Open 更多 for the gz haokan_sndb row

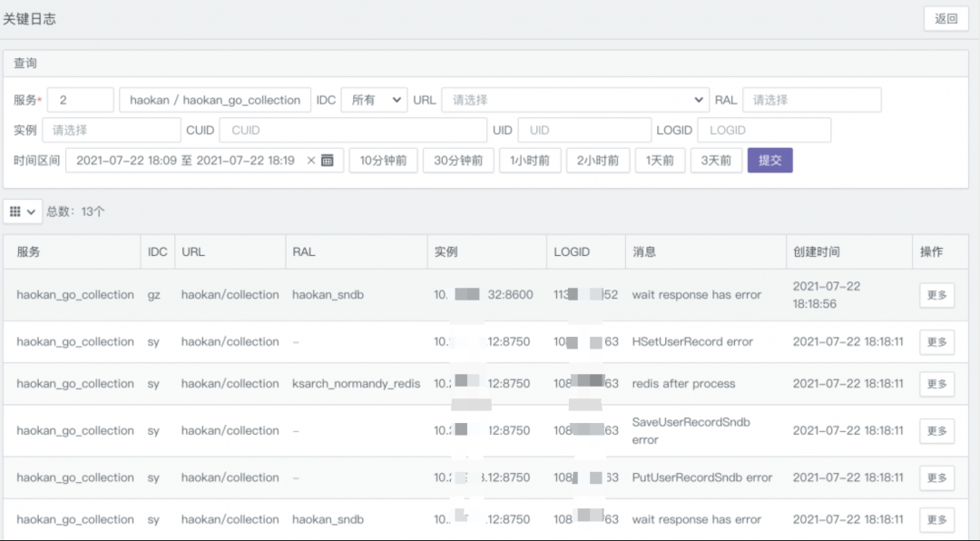click(936, 295)
